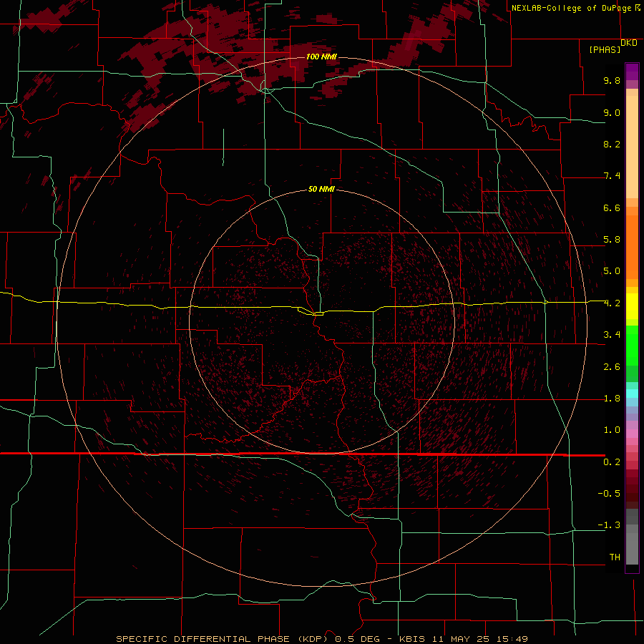
Task: Click the 8.2 value on the scale
Action: coord(612,144)
